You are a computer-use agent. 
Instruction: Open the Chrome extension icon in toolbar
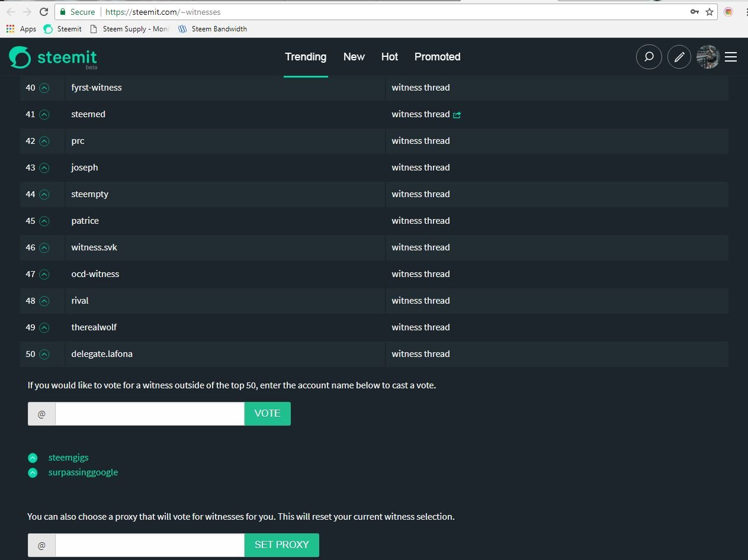(x=728, y=12)
